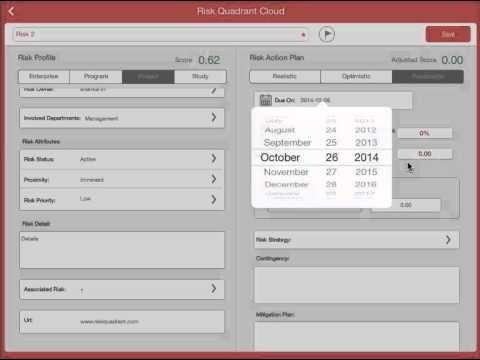The image size is (480, 360).
Task: Choose the Optimistic action plan tab
Action: coord(356,76)
